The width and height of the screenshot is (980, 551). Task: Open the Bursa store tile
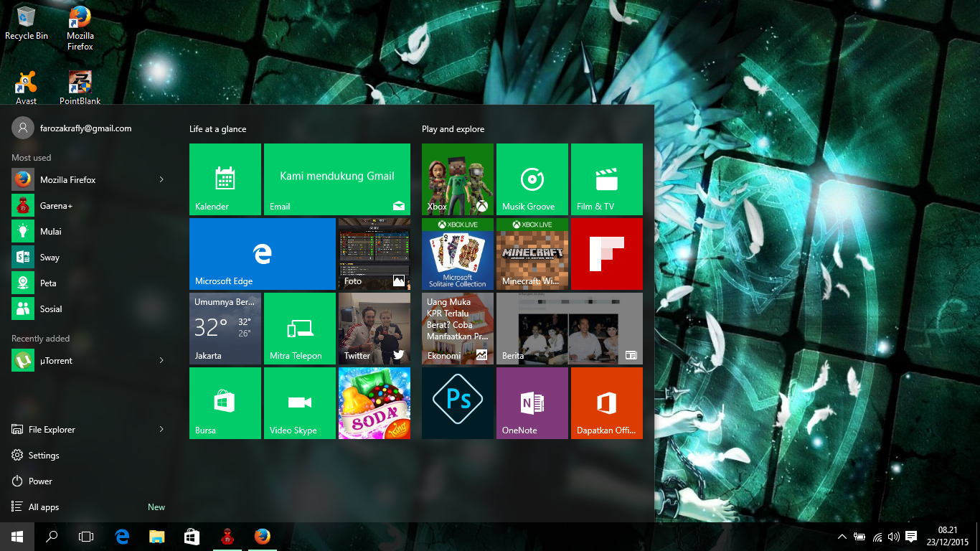click(x=225, y=403)
